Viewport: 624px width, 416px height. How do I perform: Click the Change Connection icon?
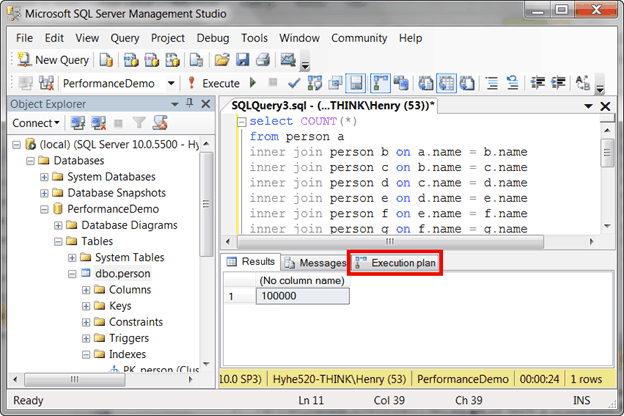pos(46,83)
